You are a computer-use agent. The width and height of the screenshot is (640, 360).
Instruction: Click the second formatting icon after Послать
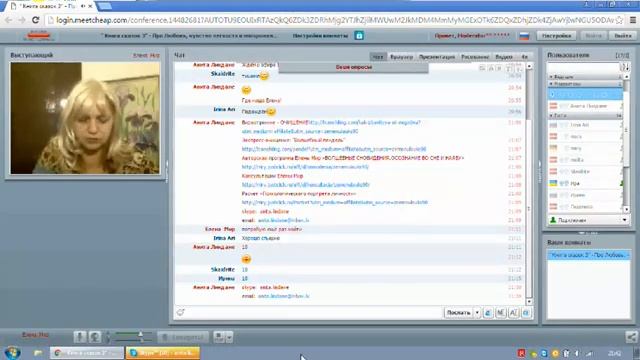click(x=500, y=313)
